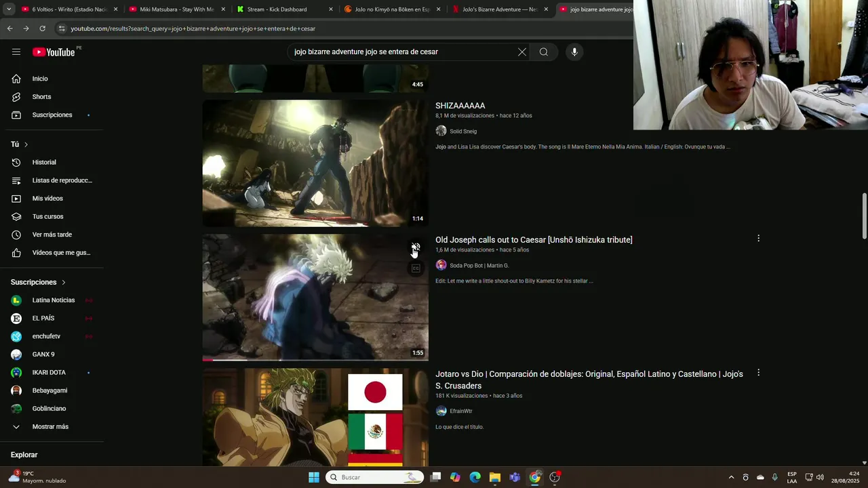Reload the page with the browser refresh button

(x=42, y=28)
